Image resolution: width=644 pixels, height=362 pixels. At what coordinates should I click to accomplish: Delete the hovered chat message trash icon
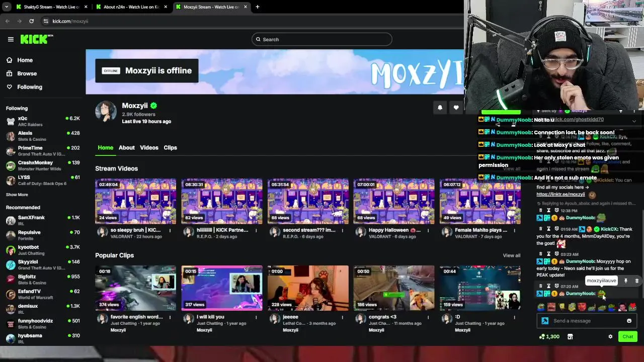(x=636, y=281)
